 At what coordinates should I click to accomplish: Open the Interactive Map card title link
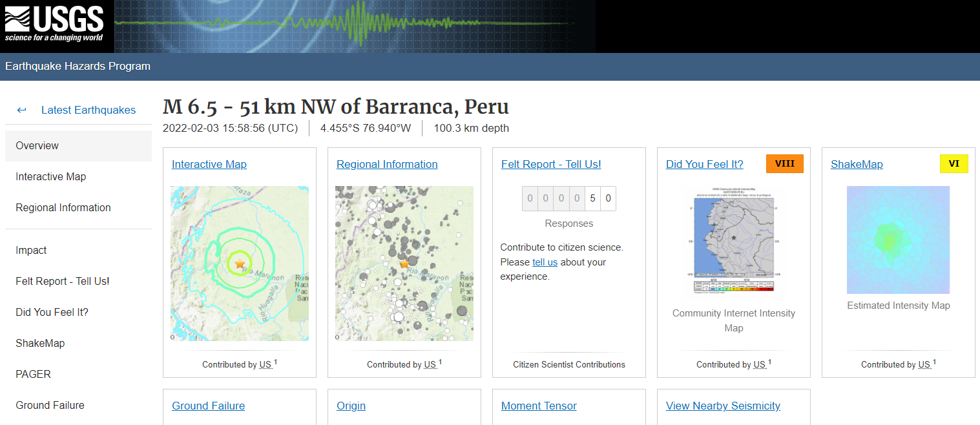(209, 164)
